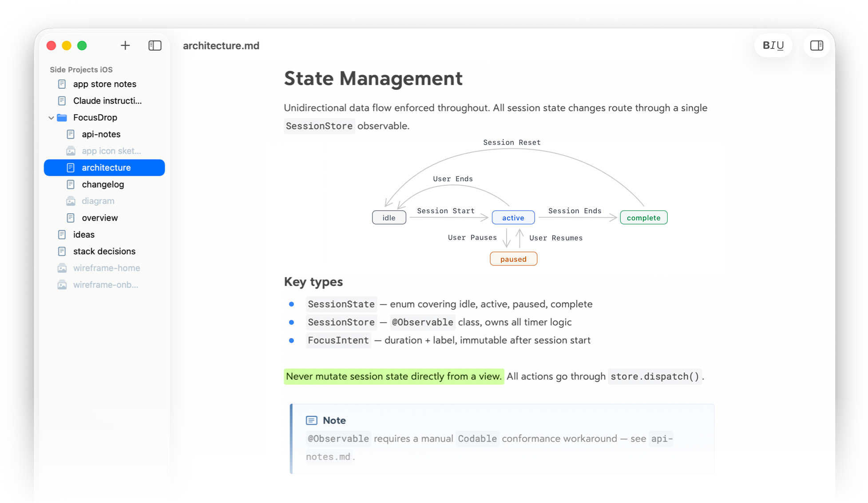Click the document icon beside overview
The height and width of the screenshot is (503, 868).
[71, 218]
